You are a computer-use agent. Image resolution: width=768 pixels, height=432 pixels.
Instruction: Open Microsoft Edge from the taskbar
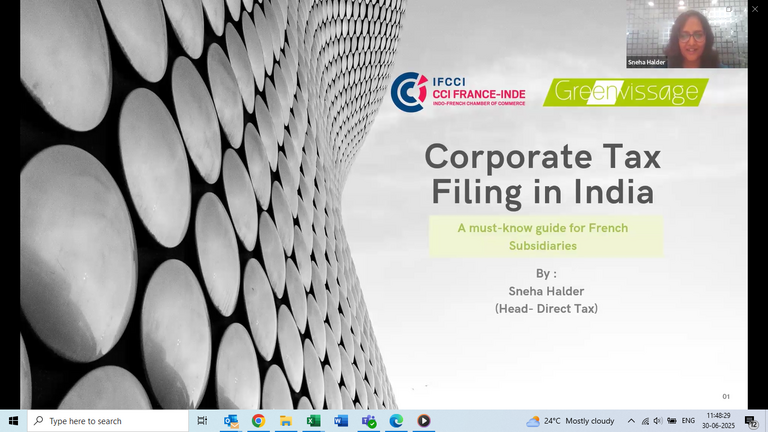[396, 421]
